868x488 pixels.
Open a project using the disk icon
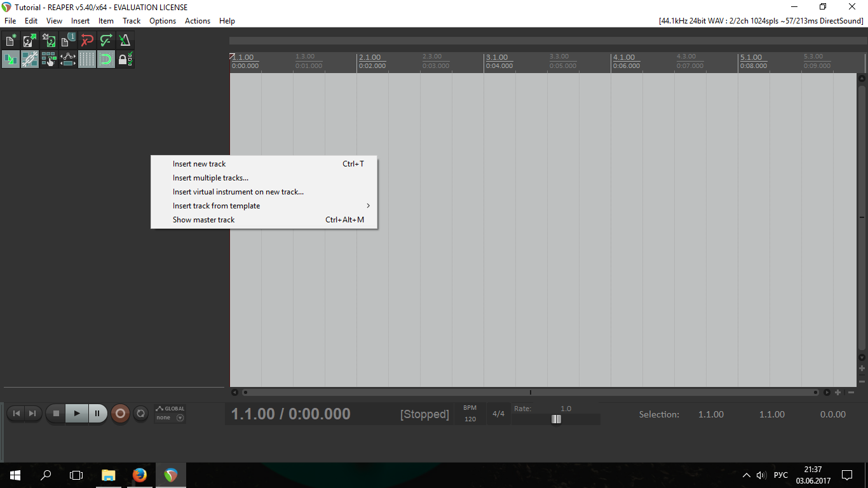(x=30, y=41)
